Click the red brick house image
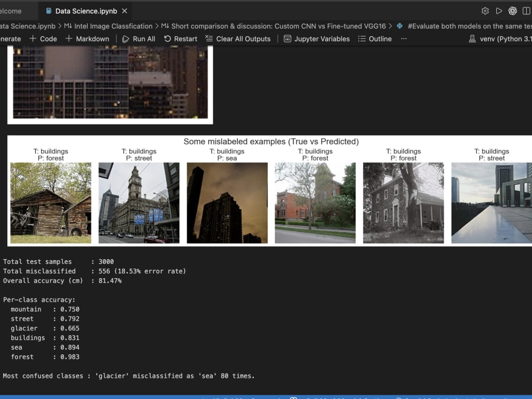The image size is (532, 399). coord(315,203)
